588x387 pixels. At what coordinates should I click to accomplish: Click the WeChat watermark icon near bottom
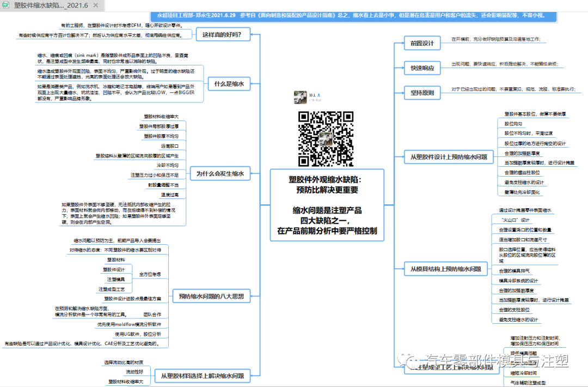tap(406, 361)
